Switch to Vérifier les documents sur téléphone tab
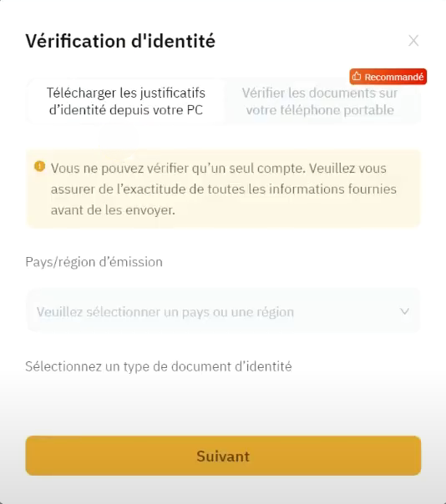The height and width of the screenshot is (504, 446). point(320,101)
